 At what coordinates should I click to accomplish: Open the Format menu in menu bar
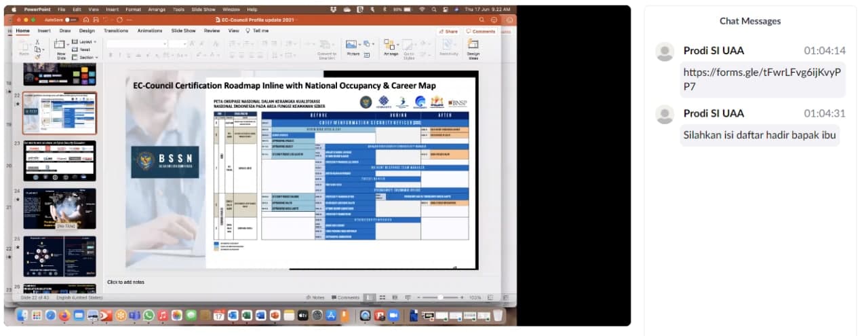[133, 10]
